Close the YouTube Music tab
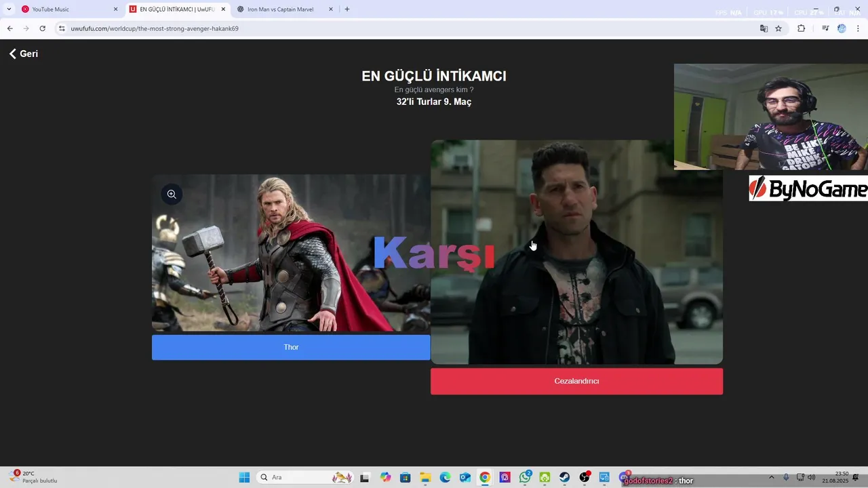The image size is (868, 488). 115,9
